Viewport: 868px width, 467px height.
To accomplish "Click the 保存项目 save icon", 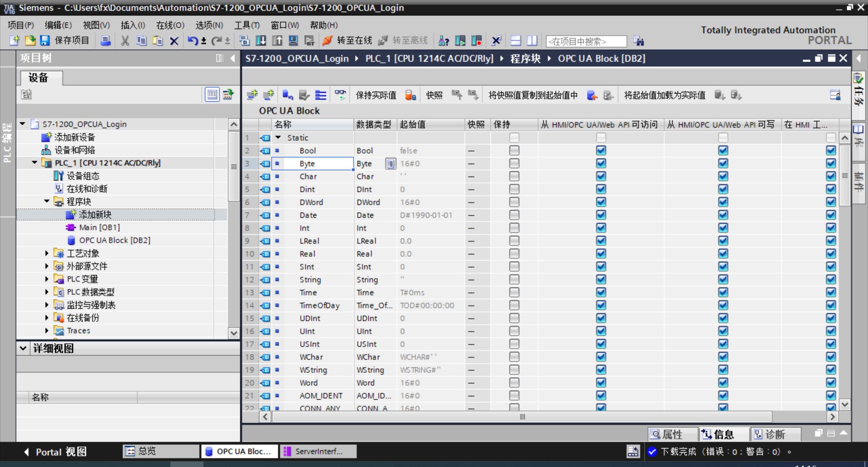I will click(45, 41).
